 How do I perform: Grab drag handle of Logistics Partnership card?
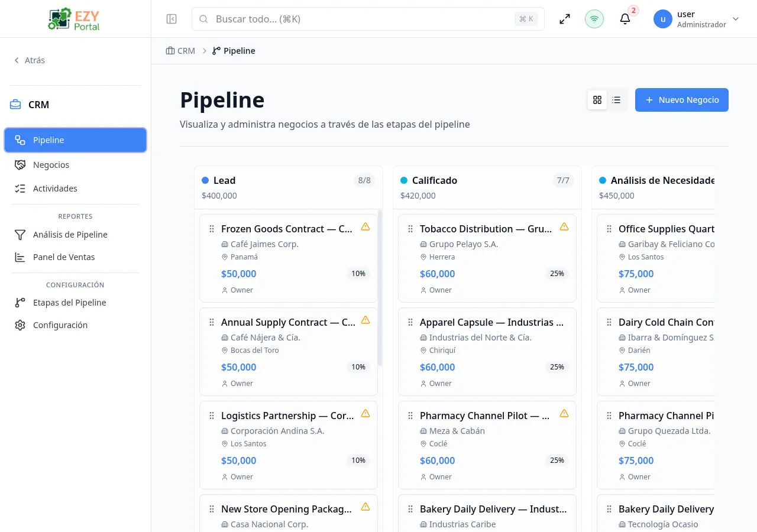212,416
